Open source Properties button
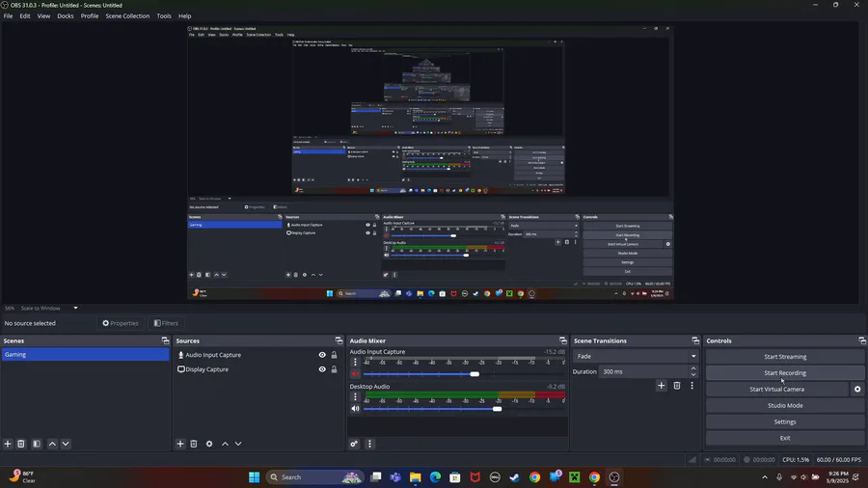This screenshot has height=488, width=868. (x=121, y=323)
